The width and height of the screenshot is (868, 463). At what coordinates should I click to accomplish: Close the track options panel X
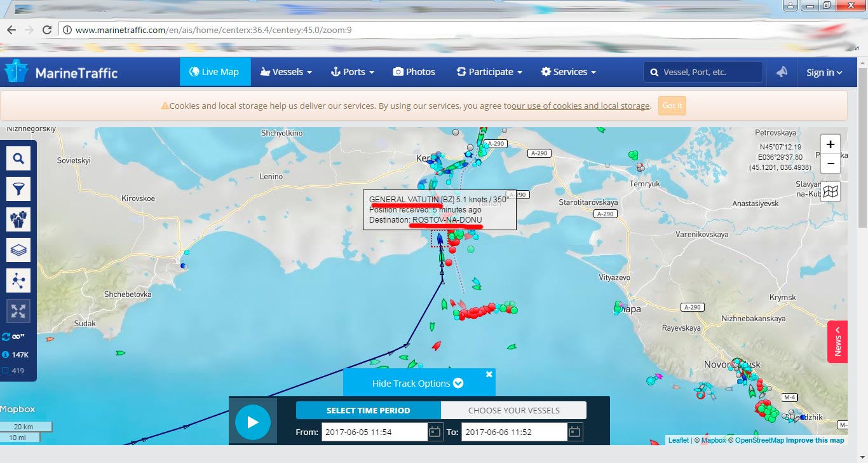pos(489,374)
